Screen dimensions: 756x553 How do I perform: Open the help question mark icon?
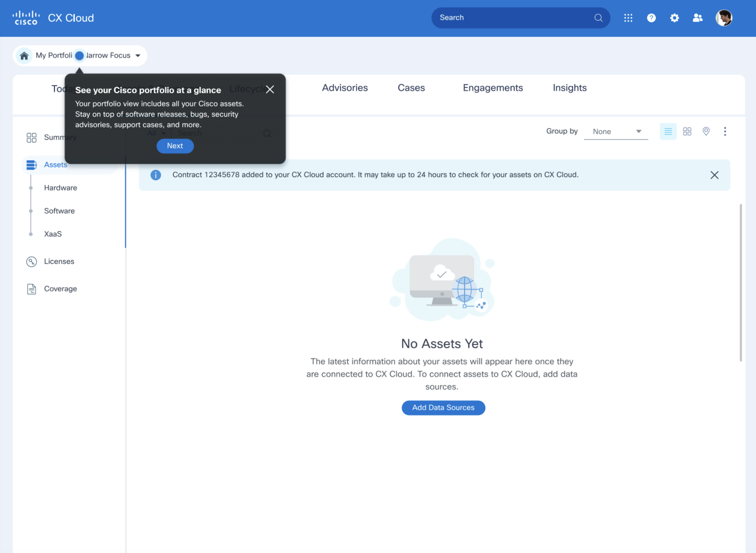point(651,18)
